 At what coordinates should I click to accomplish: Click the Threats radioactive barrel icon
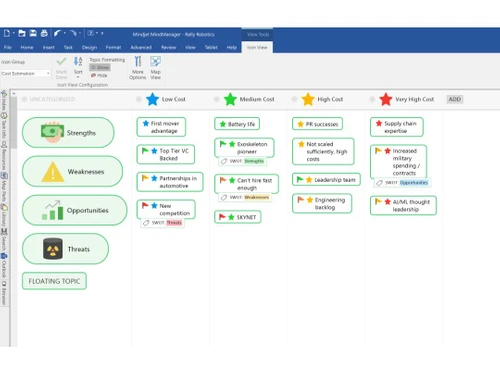coord(53,249)
